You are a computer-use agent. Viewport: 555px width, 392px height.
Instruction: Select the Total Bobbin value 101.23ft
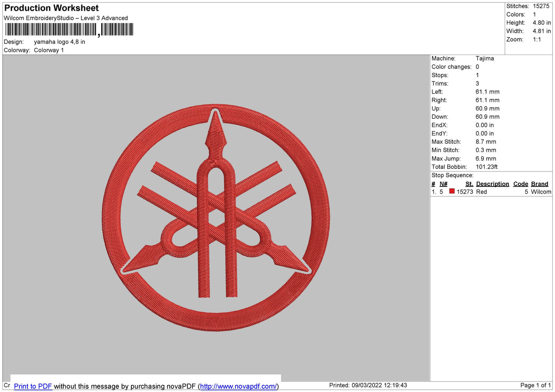coord(487,167)
